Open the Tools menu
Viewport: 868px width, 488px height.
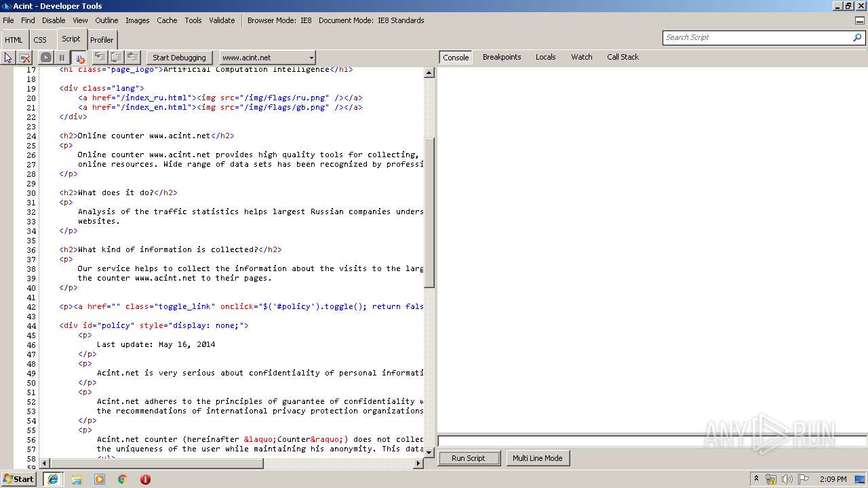point(193,20)
